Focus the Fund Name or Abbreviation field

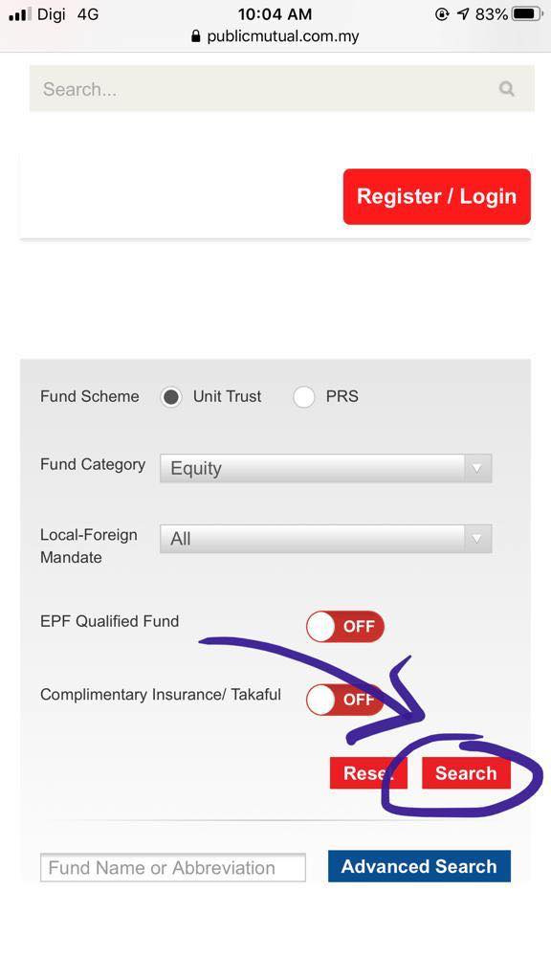173,867
